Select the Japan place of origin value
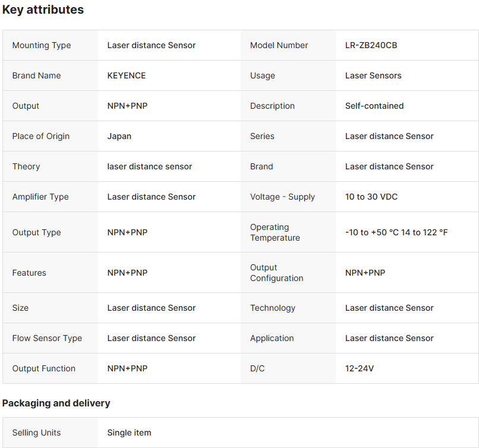Image resolution: width=479 pixels, height=448 pixels. click(x=119, y=136)
